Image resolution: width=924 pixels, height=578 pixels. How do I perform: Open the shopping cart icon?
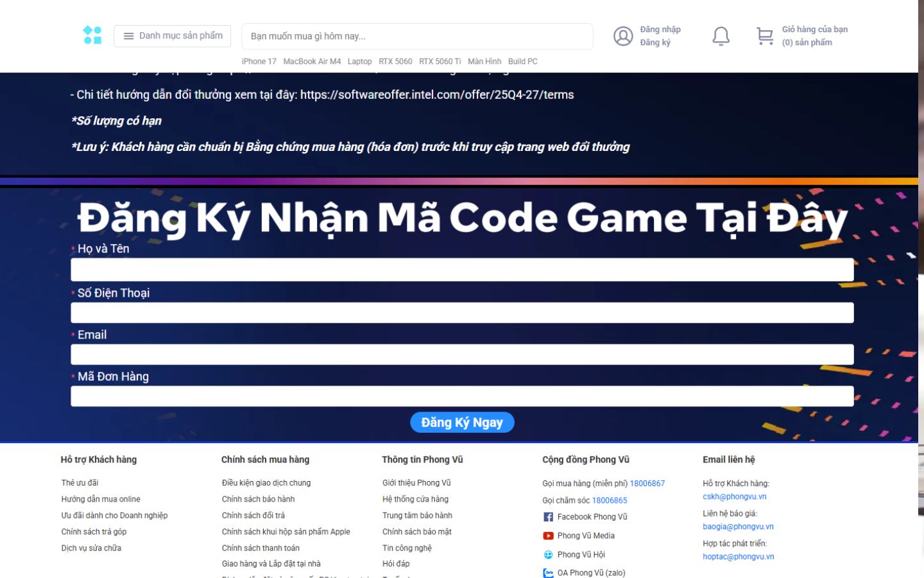[x=764, y=36]
